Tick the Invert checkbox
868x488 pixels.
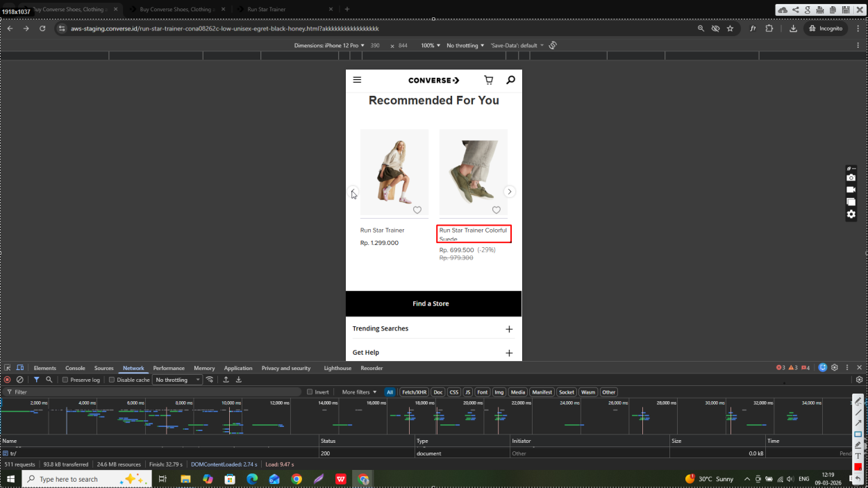click(310, 392)
